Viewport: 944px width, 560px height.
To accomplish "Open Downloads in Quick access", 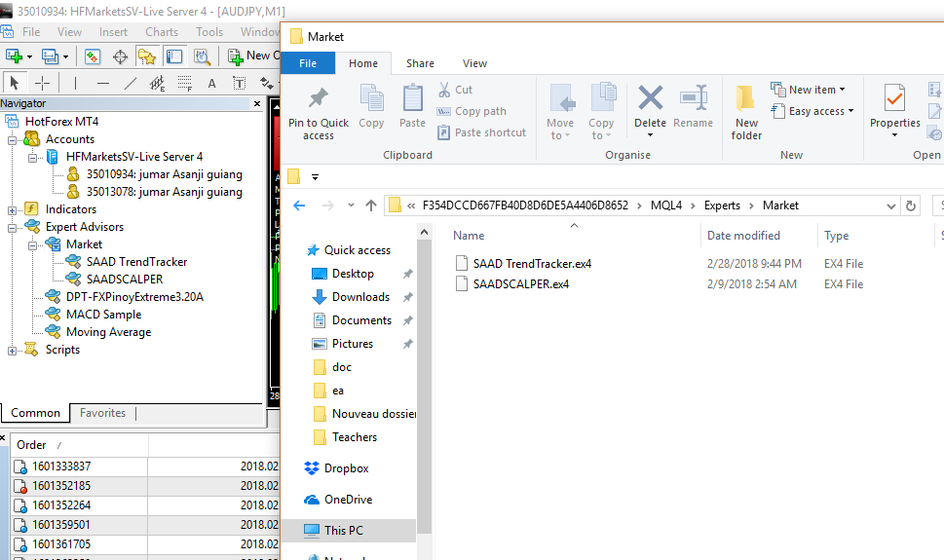I will coord(360,297).
